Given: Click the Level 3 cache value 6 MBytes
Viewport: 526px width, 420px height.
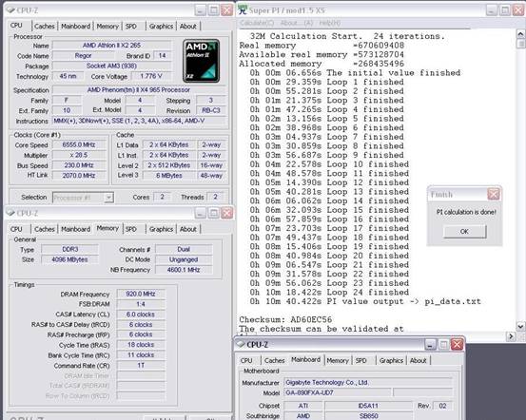Looking at the screenshot, I should [x=169, y=175].
